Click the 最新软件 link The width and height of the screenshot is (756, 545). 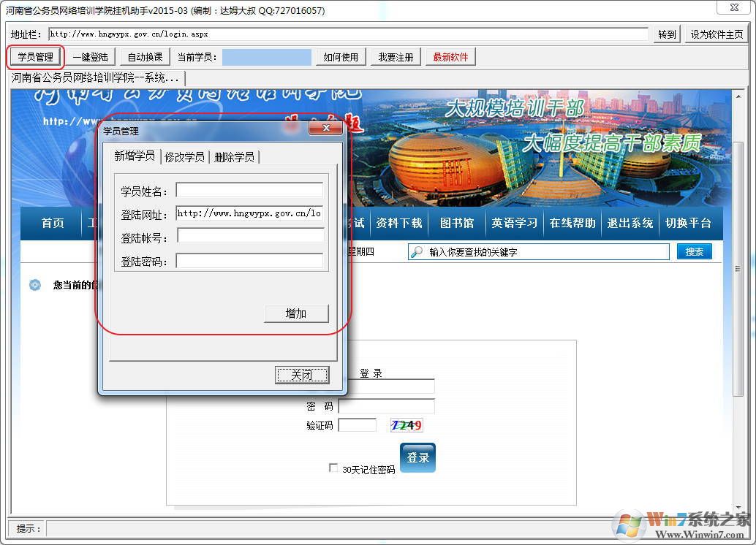pyautogui.click(x=450, y=56)
